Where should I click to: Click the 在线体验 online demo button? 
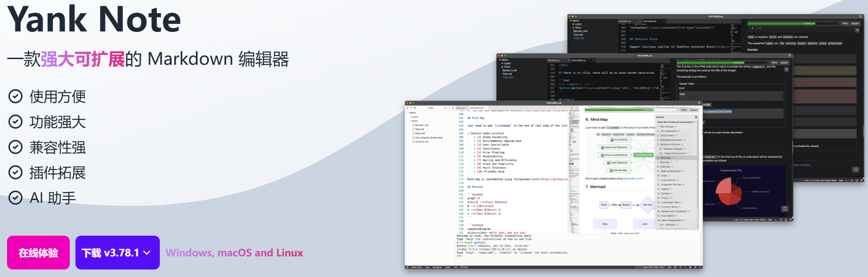[38, 253]
